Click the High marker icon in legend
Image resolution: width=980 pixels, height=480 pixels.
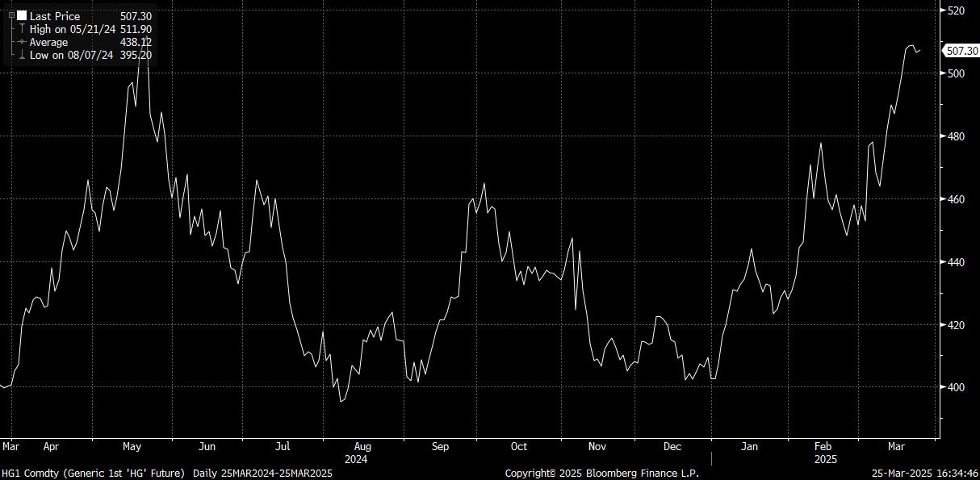[22, 29]
